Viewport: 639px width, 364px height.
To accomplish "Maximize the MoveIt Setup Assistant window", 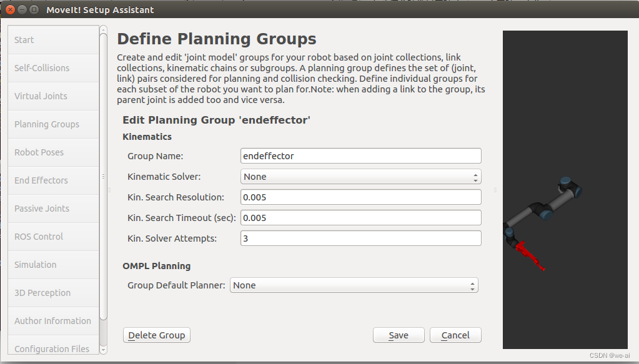I will coord(34,9).
